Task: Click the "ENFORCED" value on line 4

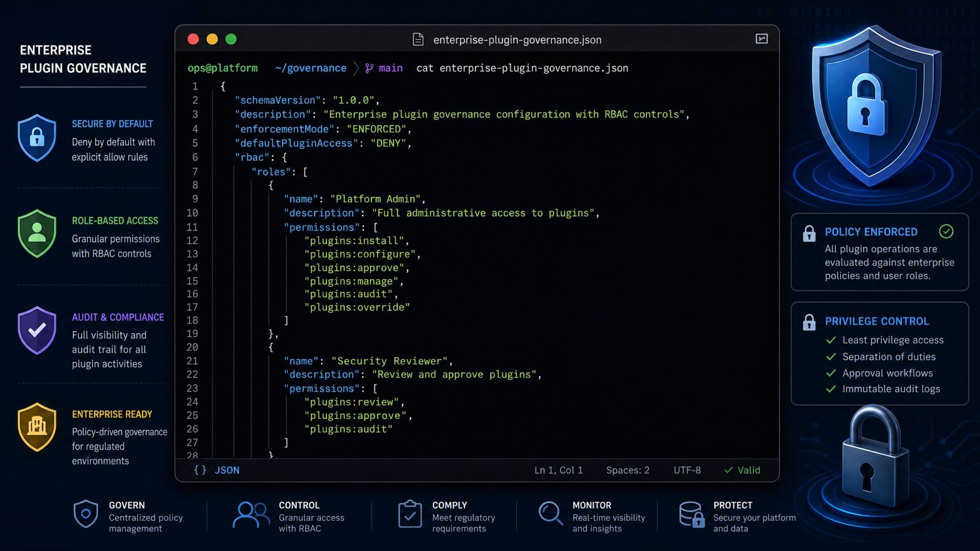Action: coord(376,129)
